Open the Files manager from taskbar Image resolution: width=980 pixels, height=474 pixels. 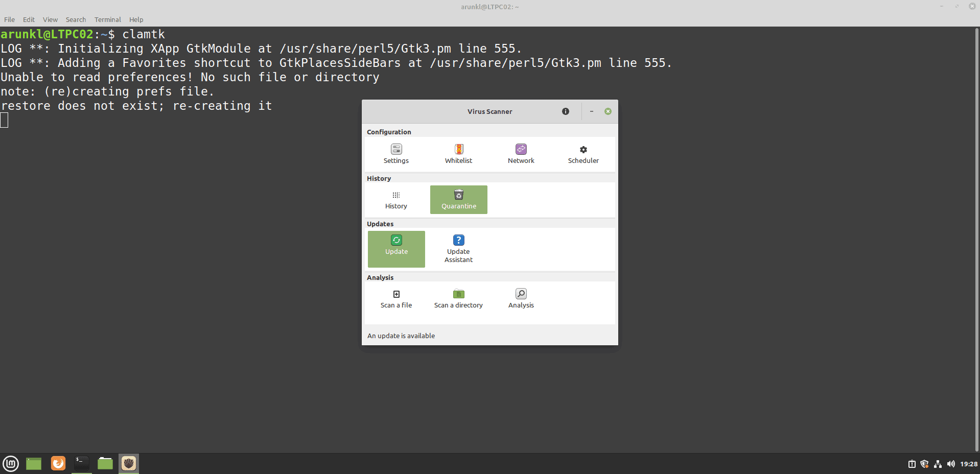pos(105,463)
